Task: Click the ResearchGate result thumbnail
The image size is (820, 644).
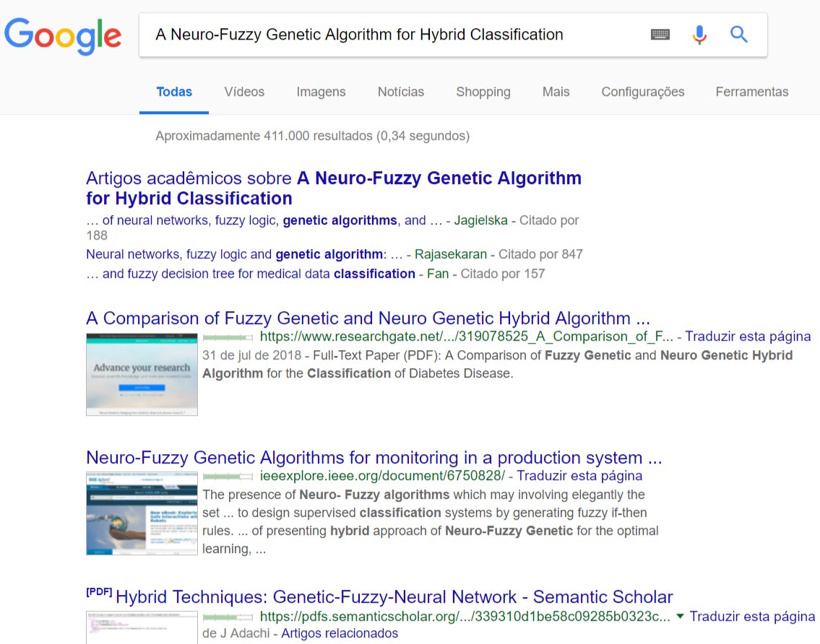Action: [142, 374]
